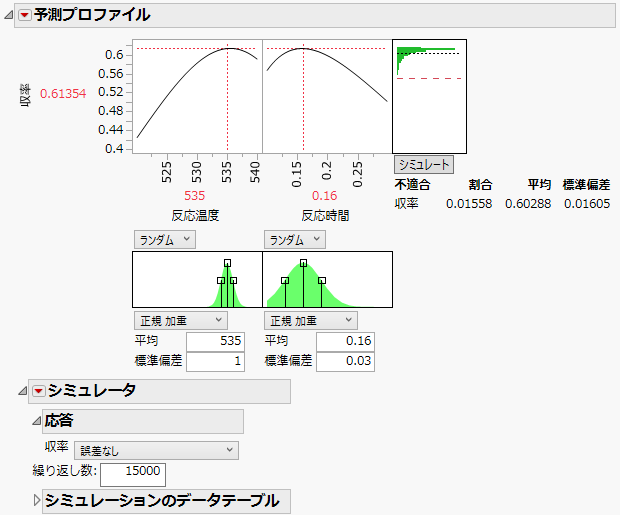Select top handle of 反応温度 distribution

tap(227, 263)
